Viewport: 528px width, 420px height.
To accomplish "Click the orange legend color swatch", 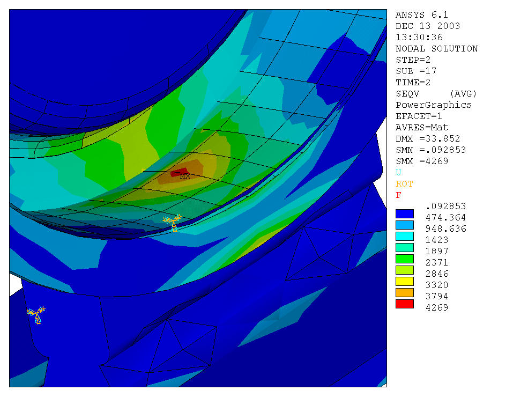I will pos(404,292).
